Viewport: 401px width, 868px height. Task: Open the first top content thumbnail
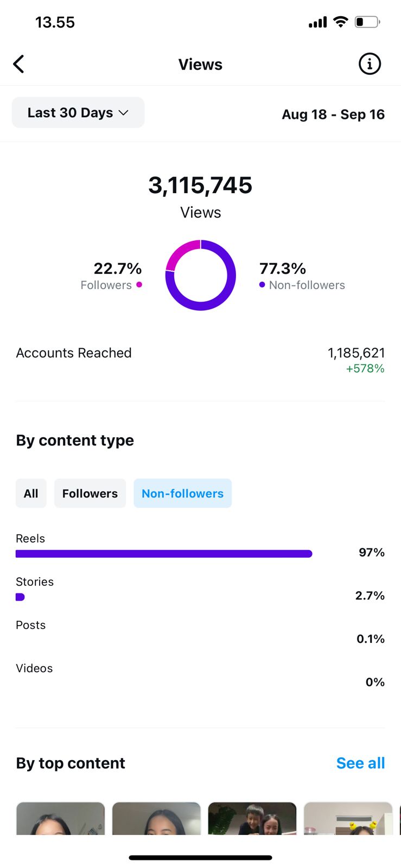pos(60,819)
